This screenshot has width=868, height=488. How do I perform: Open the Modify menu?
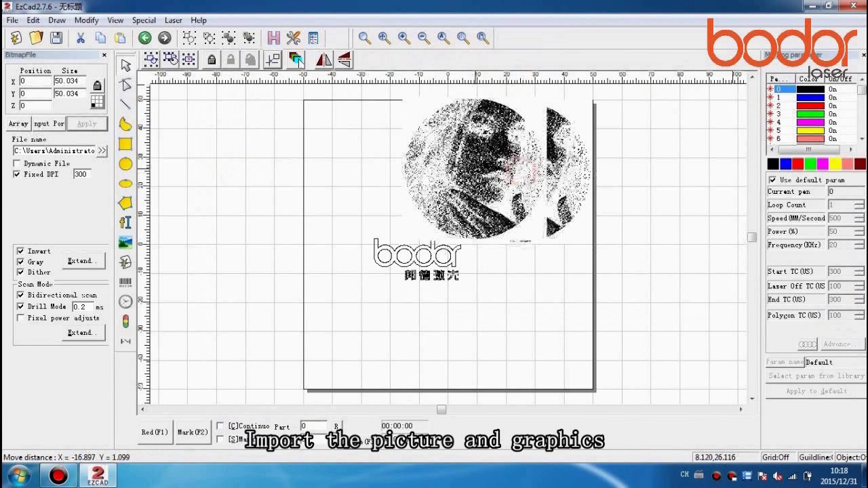point(87,20)
